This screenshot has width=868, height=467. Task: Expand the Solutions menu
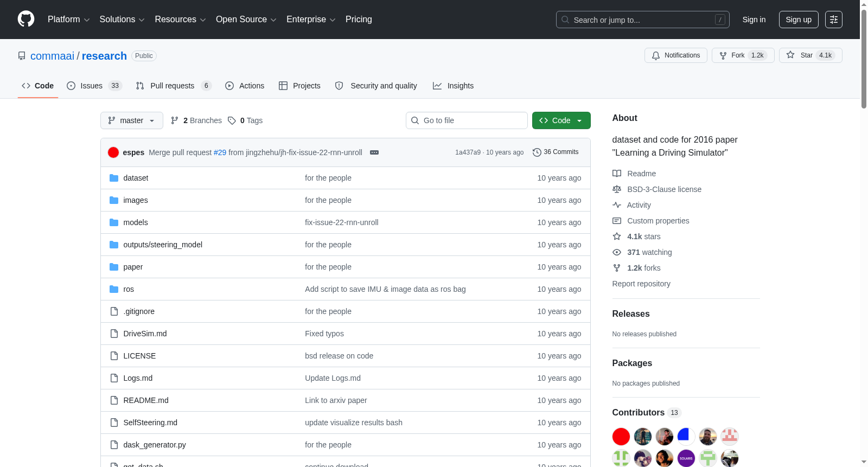pos(122,20)
